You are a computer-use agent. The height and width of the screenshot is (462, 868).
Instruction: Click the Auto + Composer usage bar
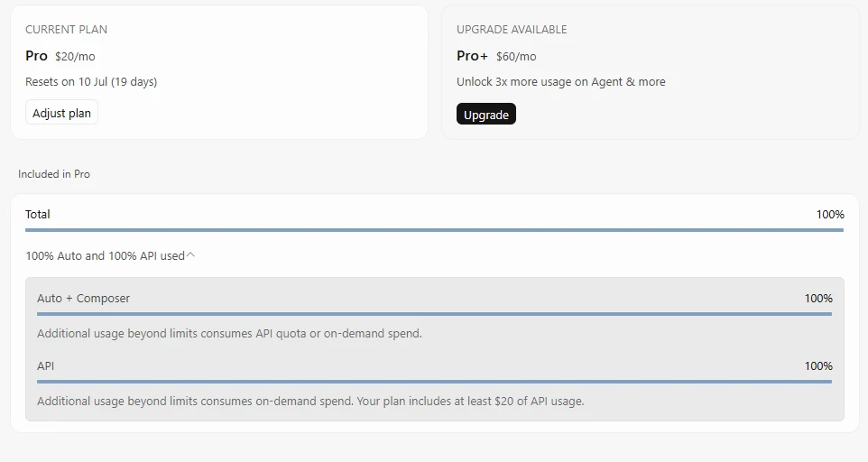click(434, 314)
